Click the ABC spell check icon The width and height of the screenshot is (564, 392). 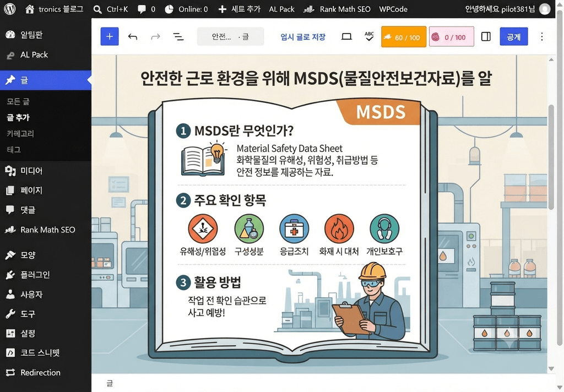(369, 36)
